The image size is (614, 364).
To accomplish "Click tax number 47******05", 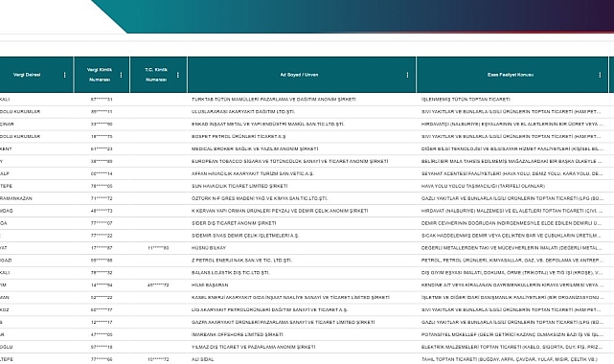I will (102, 334).
